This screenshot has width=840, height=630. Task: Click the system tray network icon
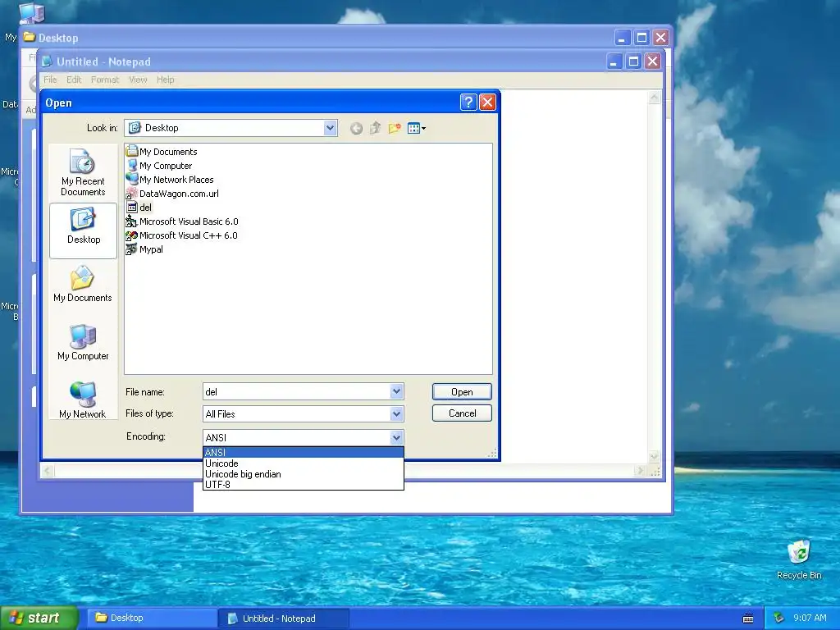pyautogui.click(x=779, y=619)
